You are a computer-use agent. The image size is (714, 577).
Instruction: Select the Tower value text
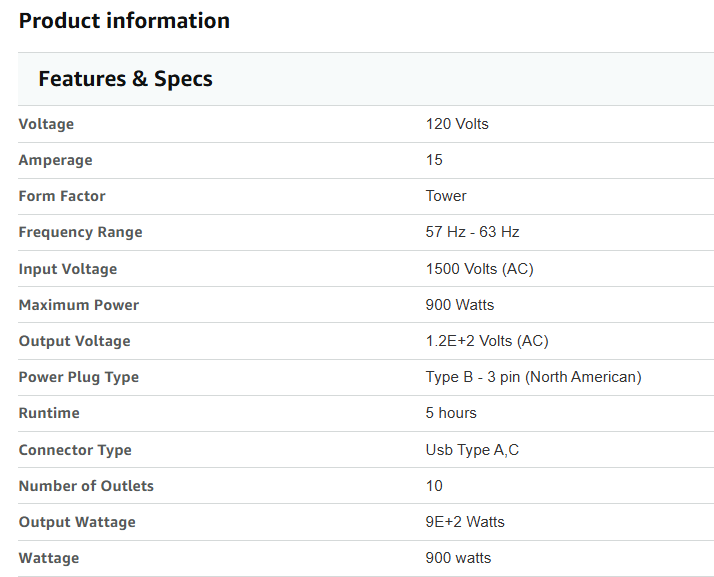pos(446,196)
